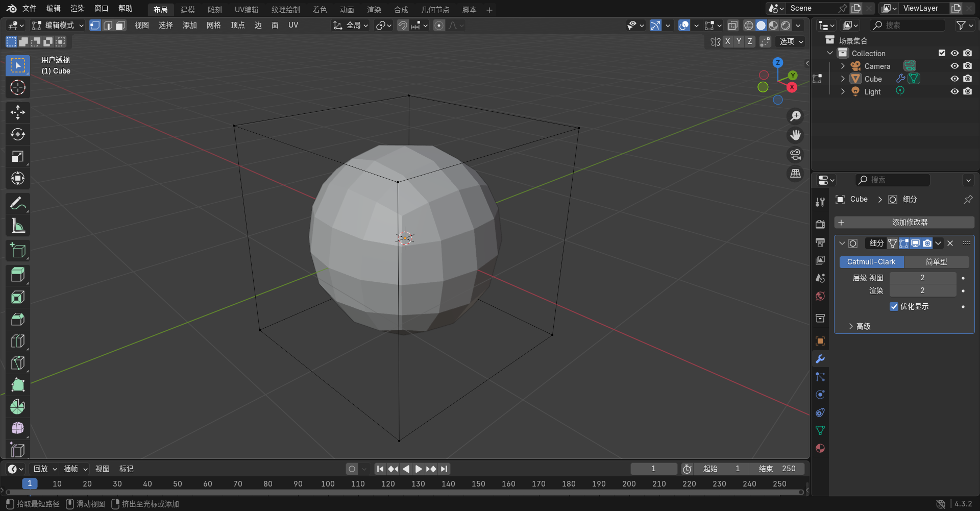Select the Rotate tool in left toolbar

18,134
